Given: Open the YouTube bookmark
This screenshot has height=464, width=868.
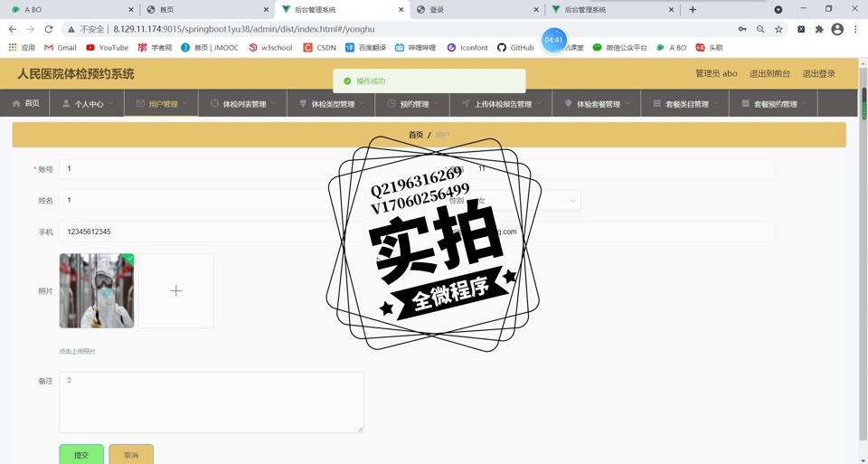Looking at the screenshot, I should [x=107, y=47].
